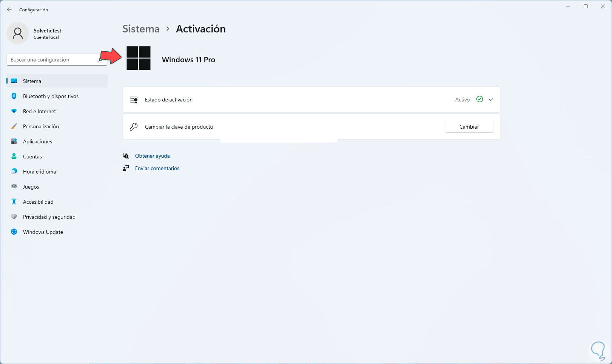Minimize the Configuración window
Viewport: 612px width, 364px height.
568,6
